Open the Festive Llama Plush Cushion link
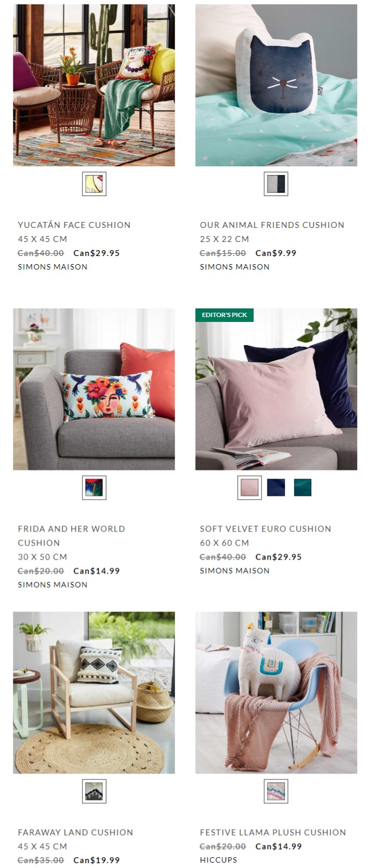The width and height of the screenshot is (383, 868). [x=273, y=832]
